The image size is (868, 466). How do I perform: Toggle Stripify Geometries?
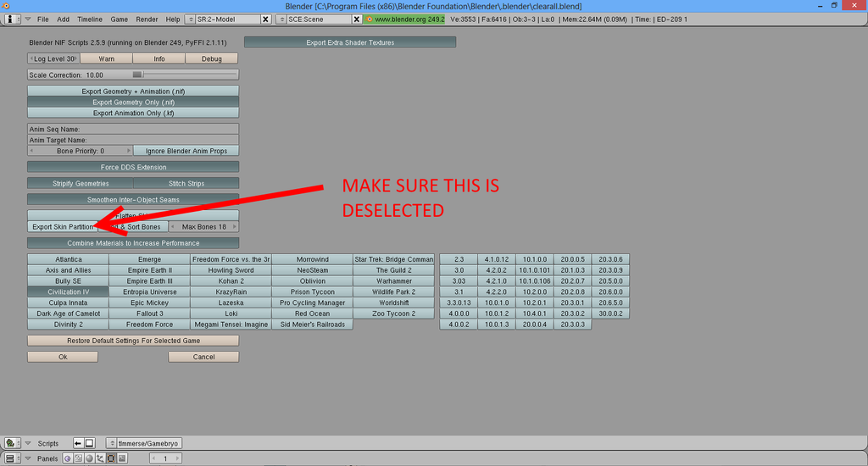(81, 183)
